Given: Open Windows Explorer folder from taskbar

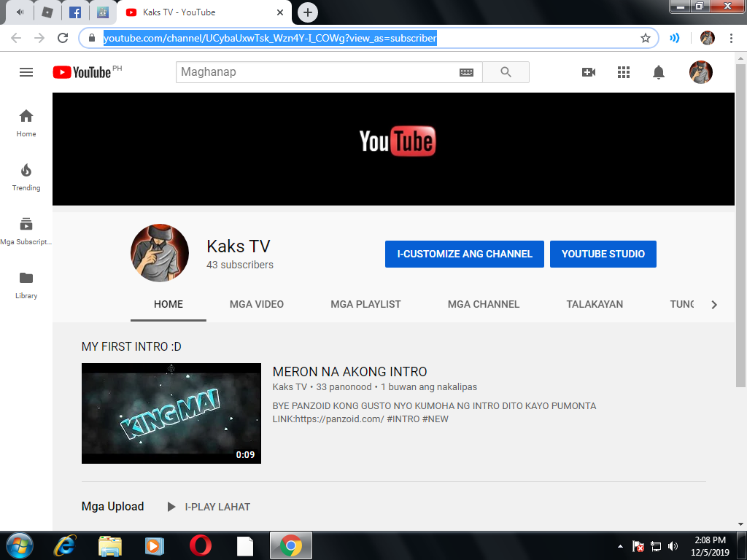Looking at the screenshot, I should tap(110, 545).
